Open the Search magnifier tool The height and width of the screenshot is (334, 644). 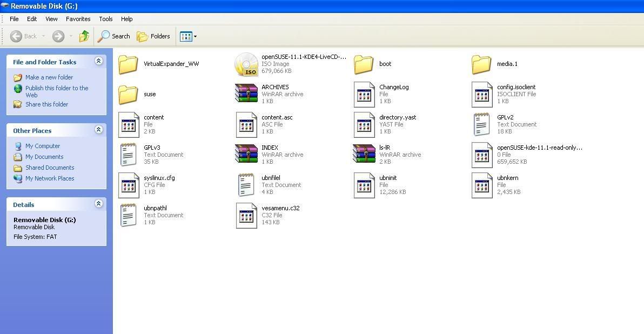coord(114,36)
